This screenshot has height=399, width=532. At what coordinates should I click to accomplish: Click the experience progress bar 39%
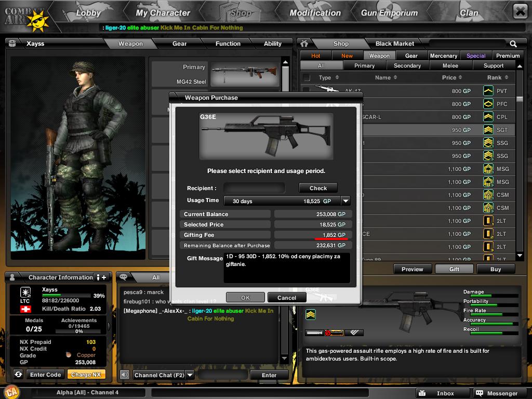click(66, 296)
